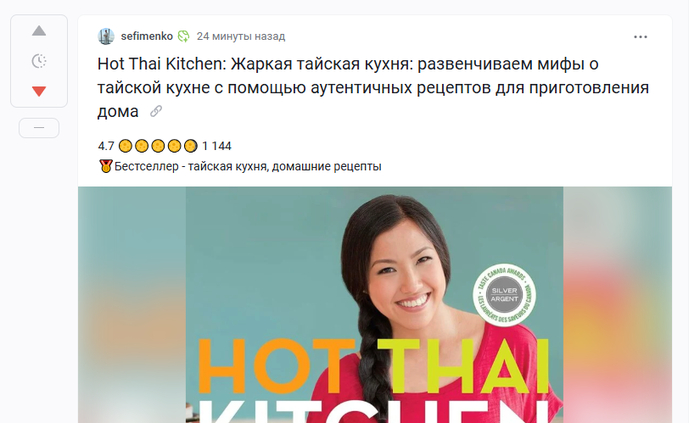Select the second rating star
Screen dimensions: 700x423
point(142,146)
